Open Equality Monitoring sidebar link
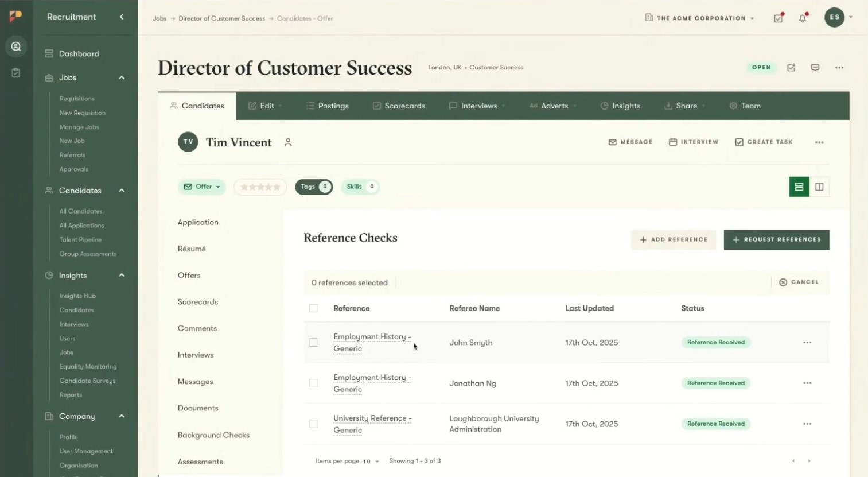 tap(88, 367)
